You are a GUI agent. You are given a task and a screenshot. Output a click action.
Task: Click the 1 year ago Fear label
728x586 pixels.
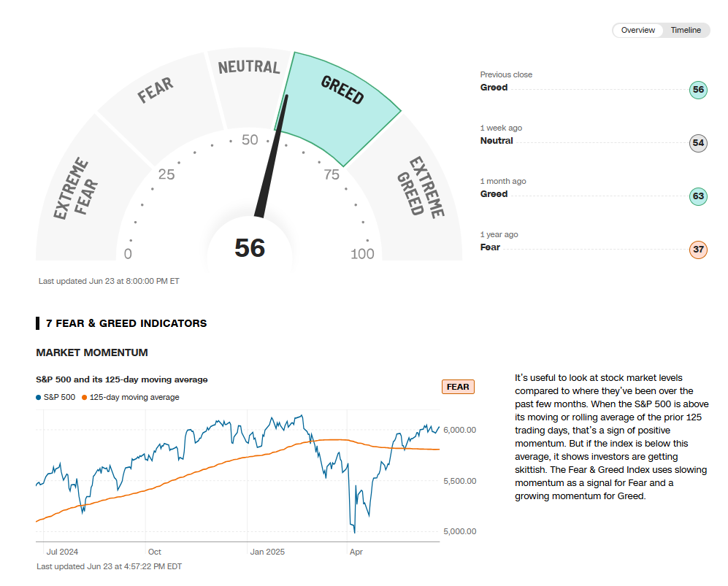coord(490,247)
